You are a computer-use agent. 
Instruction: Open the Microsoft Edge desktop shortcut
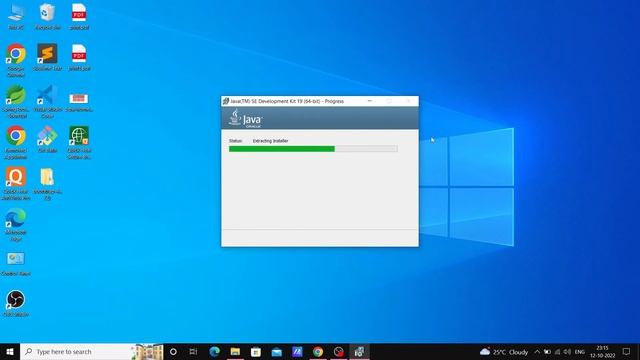click(16, 224)
